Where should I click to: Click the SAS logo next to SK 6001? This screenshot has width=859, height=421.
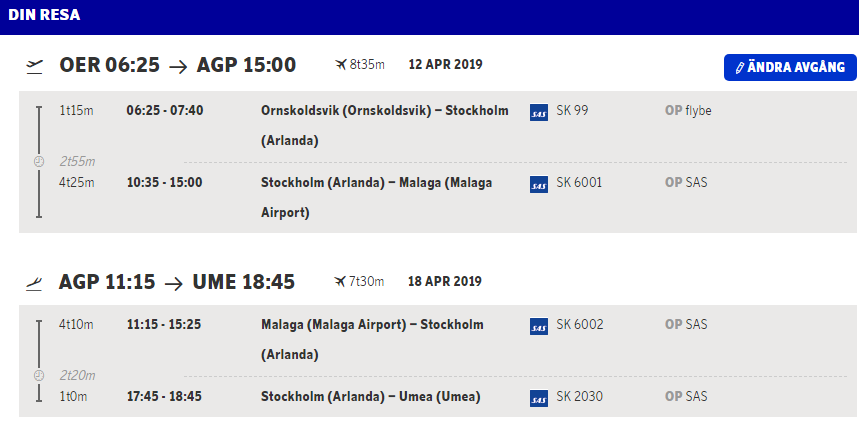click(x=539, y=184)
